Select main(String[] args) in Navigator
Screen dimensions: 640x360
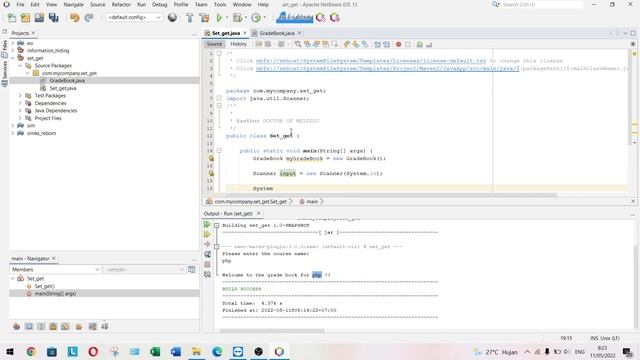tap(55, 293)
